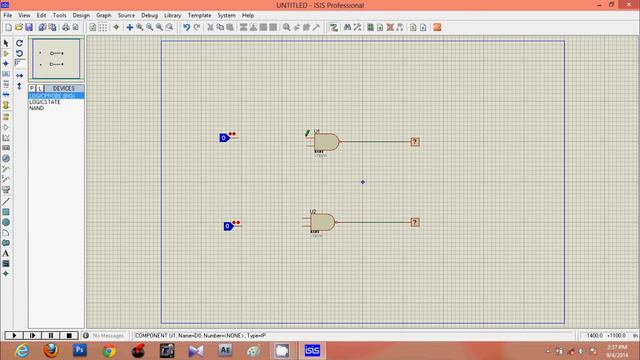
Task: Pick the 2D text tool
Action: click(6, 253)
